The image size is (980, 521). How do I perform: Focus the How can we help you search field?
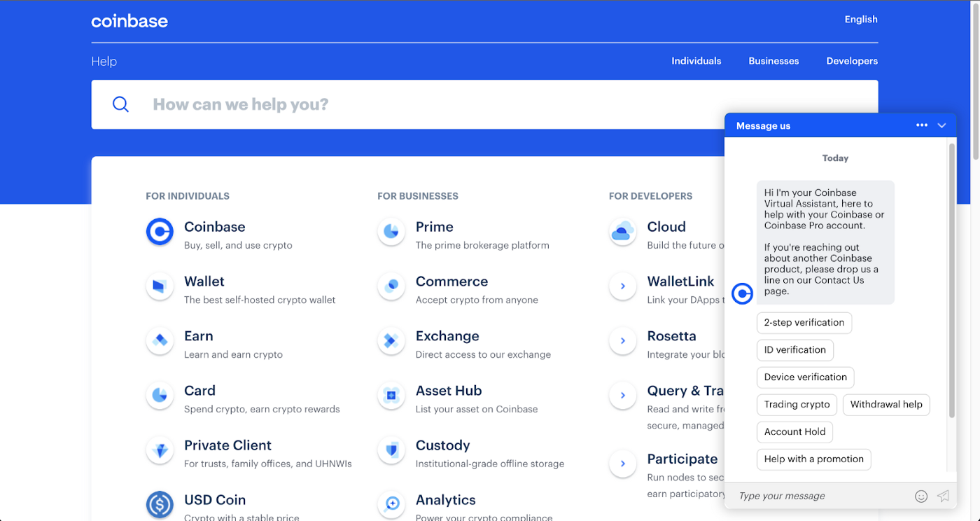420,104
